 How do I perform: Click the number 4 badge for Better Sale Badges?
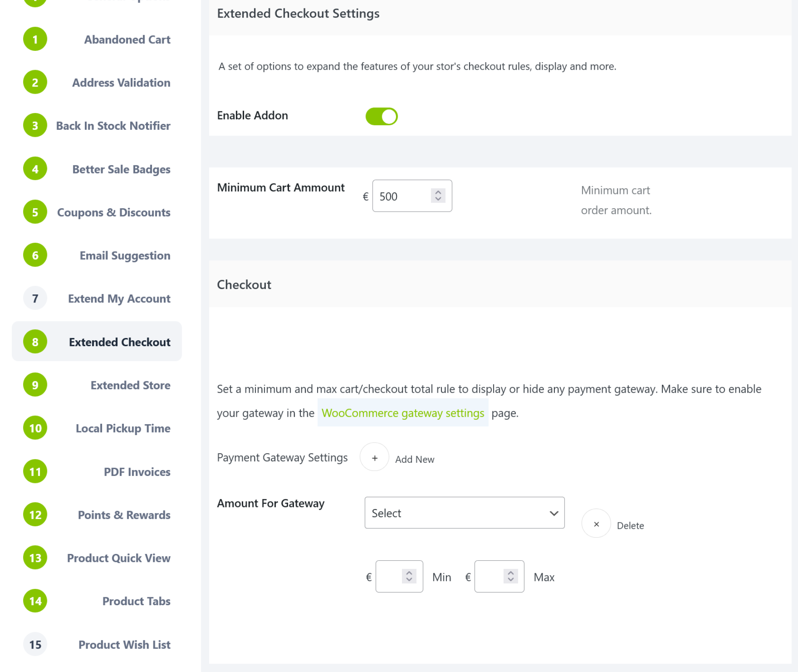click(x=35, y=169)
